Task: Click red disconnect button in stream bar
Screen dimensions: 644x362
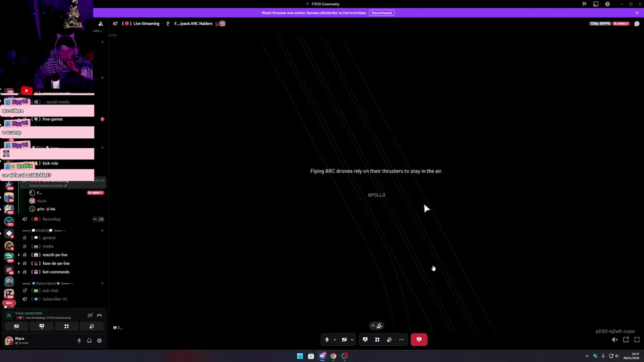Action: coord(419,340)
